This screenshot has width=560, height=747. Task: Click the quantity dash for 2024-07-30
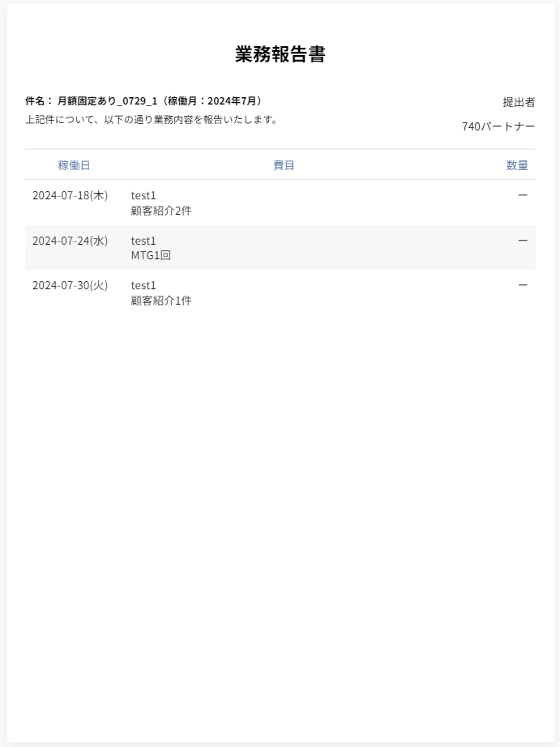pyautogui.click(x=523, y=285)
